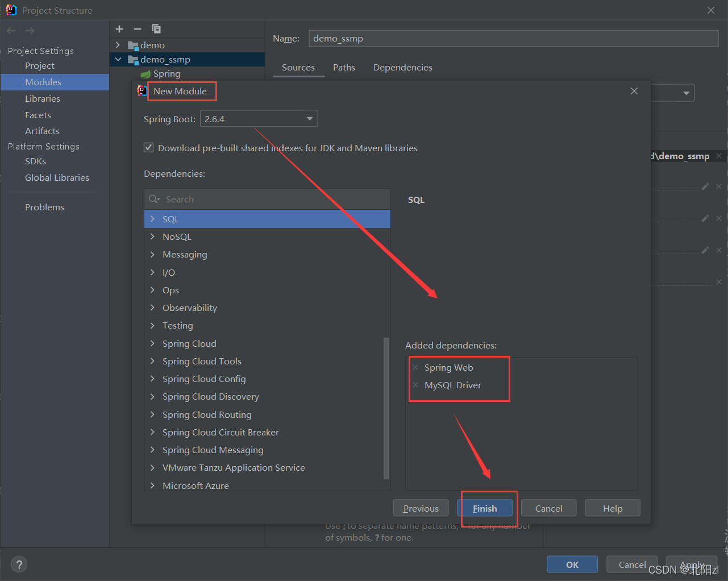Switch to the Paths tab
This screenshot has width=728, height=581.
pyautogui.click(x=344, y=67)
